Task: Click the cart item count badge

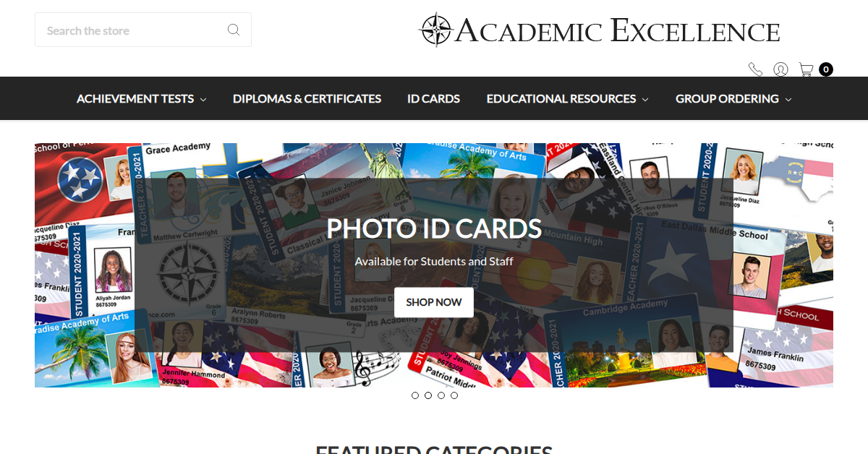Action: click(826, 69)
